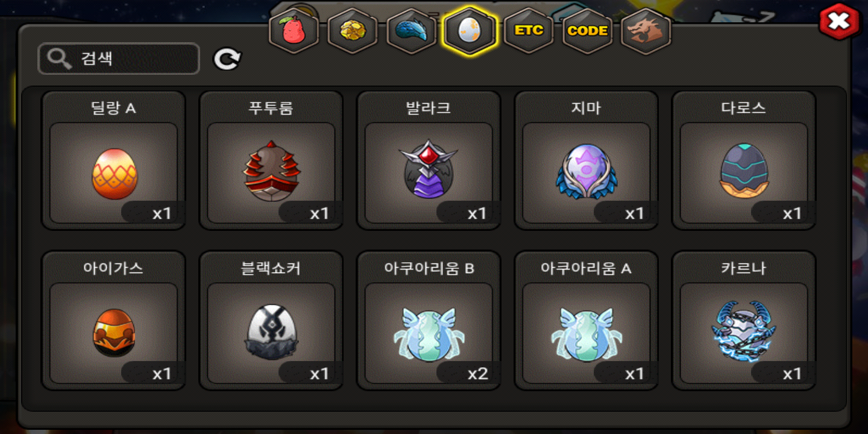Select the 푸투룸 spiked egg

271,160
